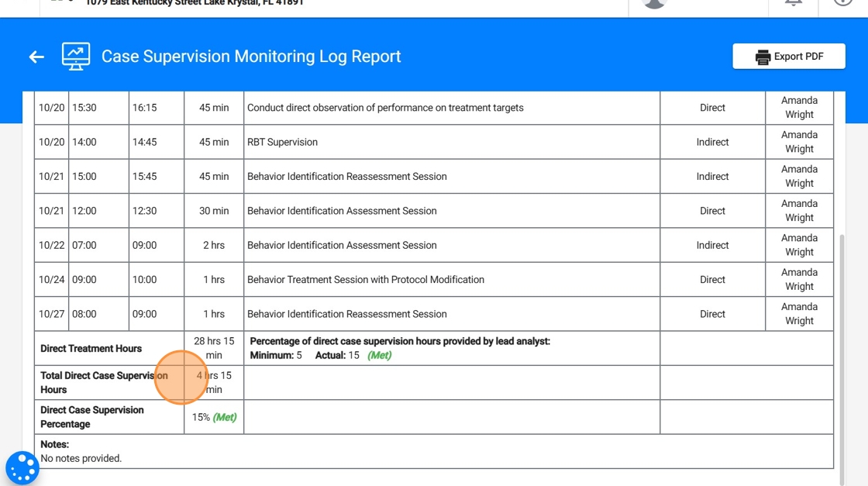
Task: Select 10/21 15:00 Behavior Identification Reassessment Session
Action: [452, 177]
